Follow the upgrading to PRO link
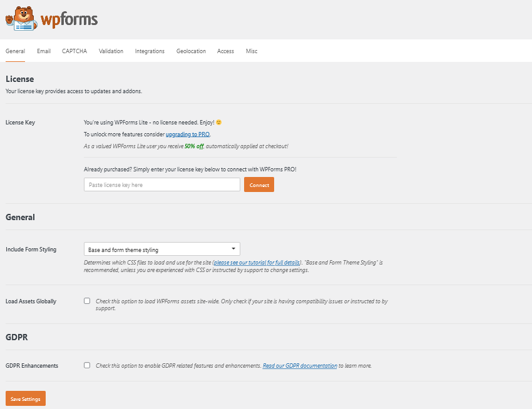The width and height of the screenshot is (532, 409). point(188,134)
